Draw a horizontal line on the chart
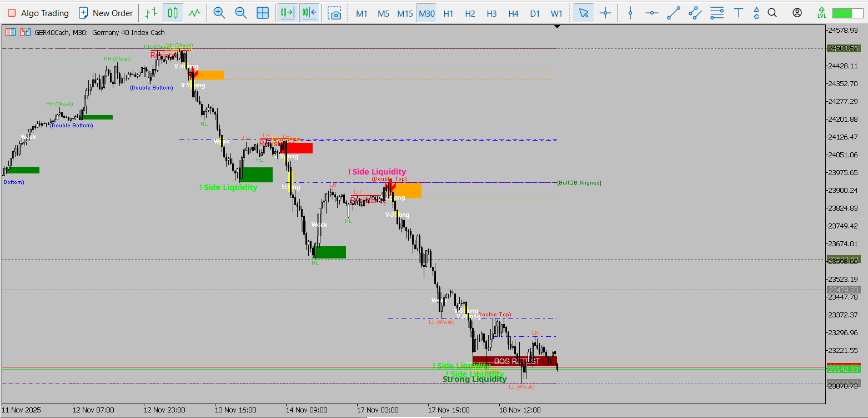Viewport: 868px width, 418px height. click(x=652, y=13)
